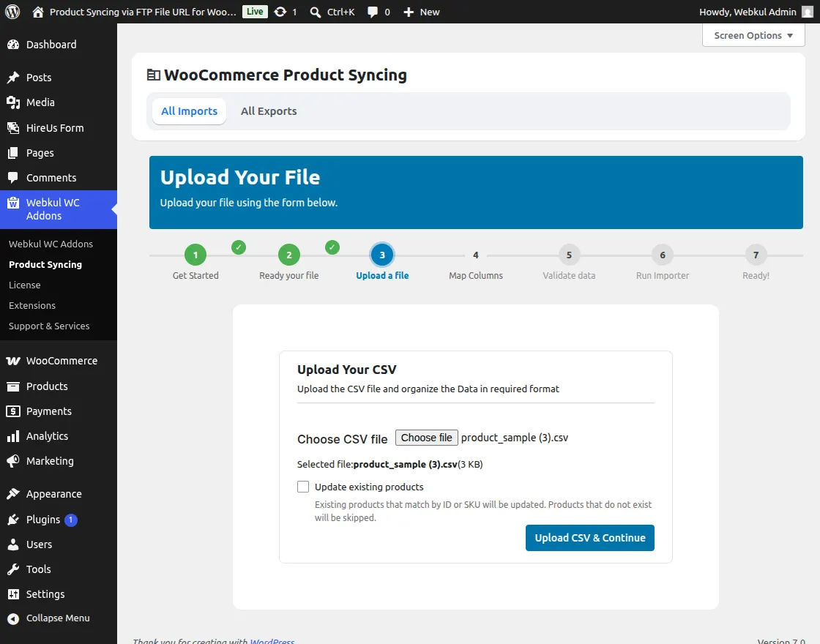Screen dimensions: 820x644
Task: Switch to the All Imports tab
Action: click(x=190, y=111)
